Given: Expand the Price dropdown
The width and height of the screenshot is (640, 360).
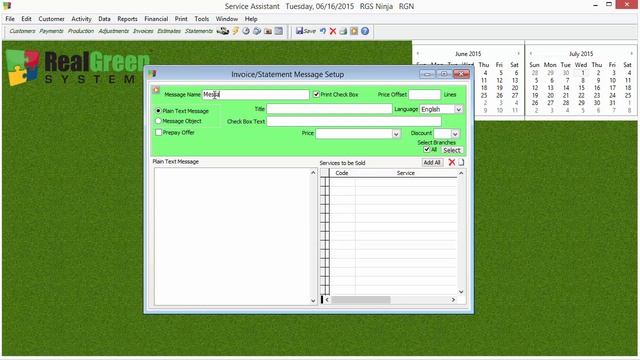Looking at the screenshot, I should (x=396, y=134).
